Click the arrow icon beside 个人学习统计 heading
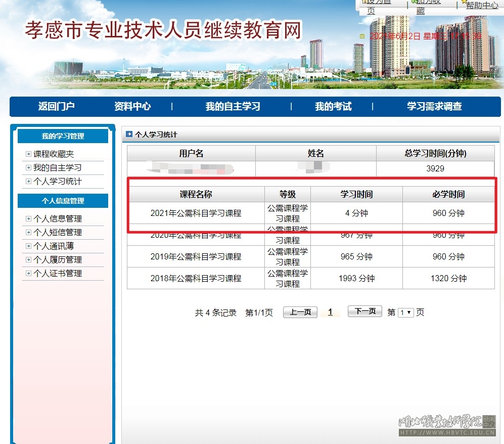 tap(129, 135)
